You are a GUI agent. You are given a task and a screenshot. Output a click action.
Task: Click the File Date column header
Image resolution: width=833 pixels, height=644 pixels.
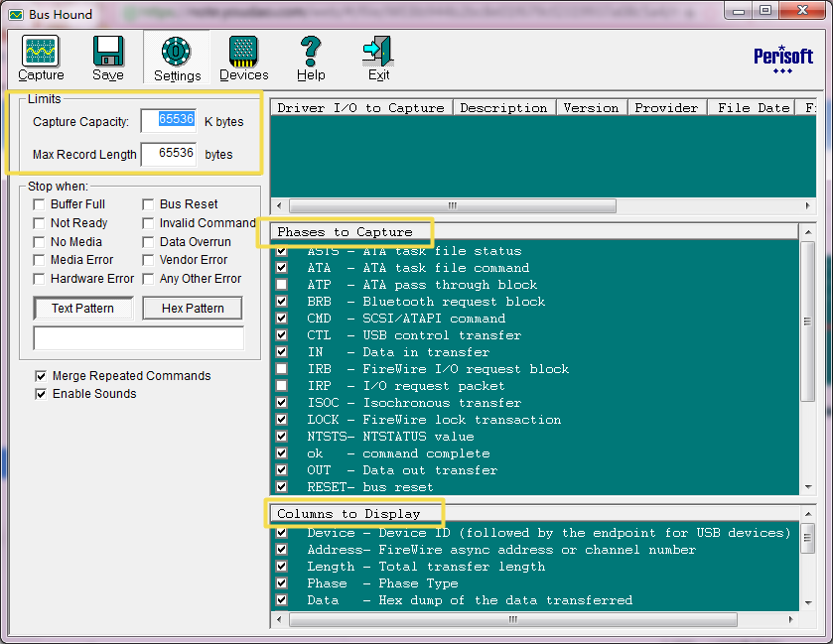click(x=752, y=108)
